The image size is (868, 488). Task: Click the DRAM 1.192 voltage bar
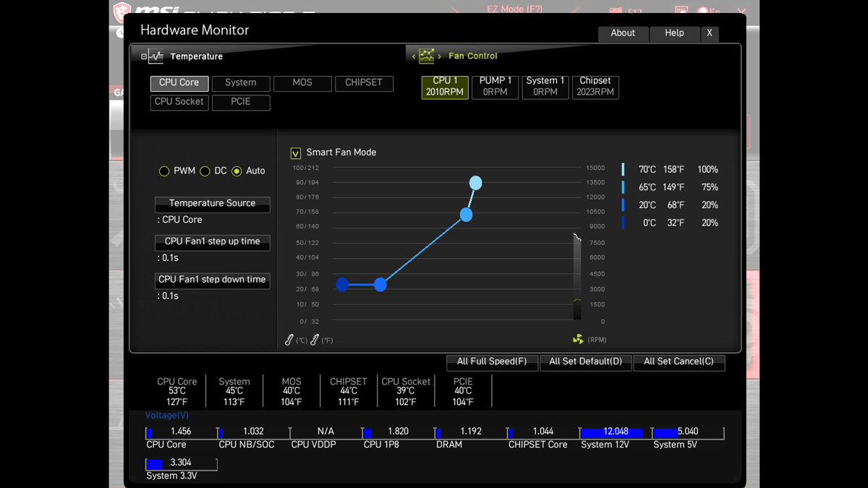(470, 432)
